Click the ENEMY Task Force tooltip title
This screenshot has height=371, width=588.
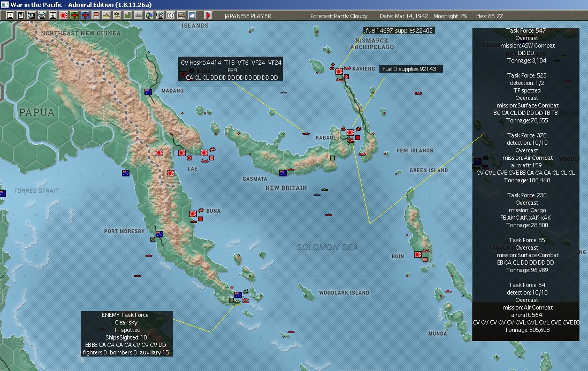pyautogui.click(x=125, y=315)
